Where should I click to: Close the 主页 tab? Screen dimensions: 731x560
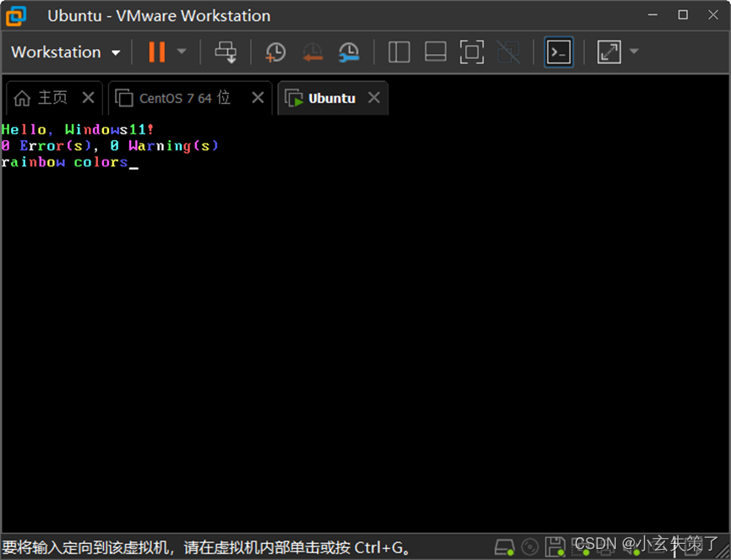pos(88,98)
